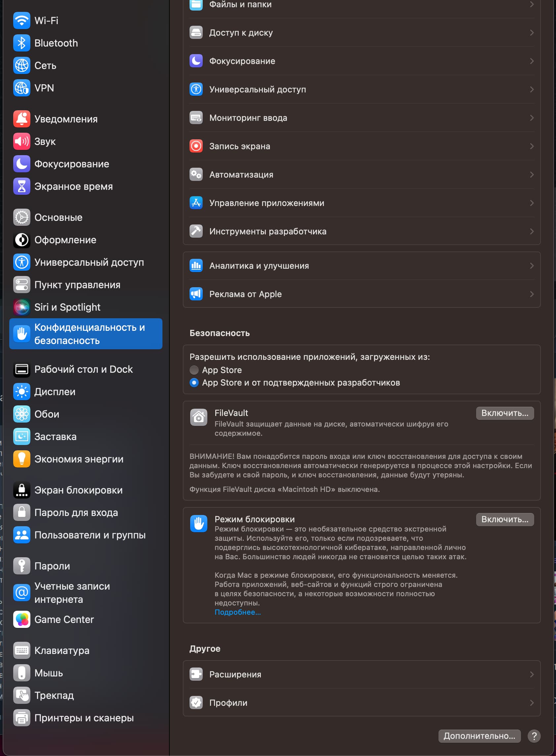Switch to Экран блокировки settings
The image size is (556, 756).
tap(78, 490)
